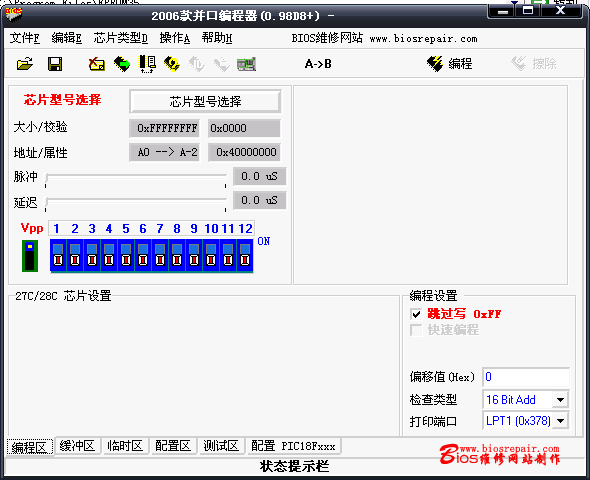Minimize the programmer window
Screen dimensions: 590x480
point(503,11)
